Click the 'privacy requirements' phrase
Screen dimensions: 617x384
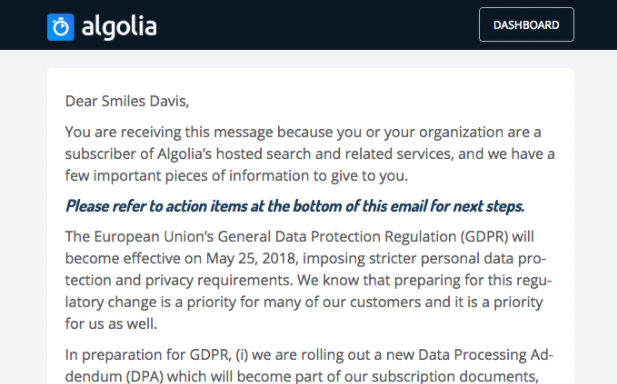pos(219,280)
